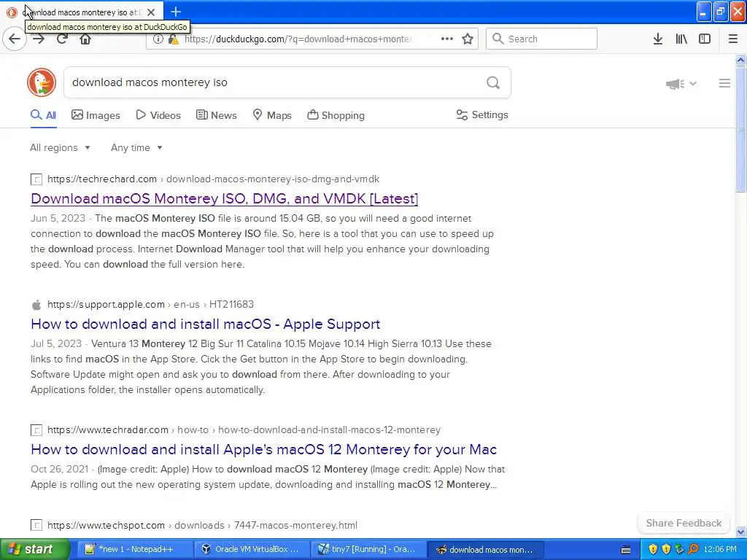The height and width of the screenshot is (560, 747).
Task: Close the DuckDuckGo search tab
Action: coord(151,12)
